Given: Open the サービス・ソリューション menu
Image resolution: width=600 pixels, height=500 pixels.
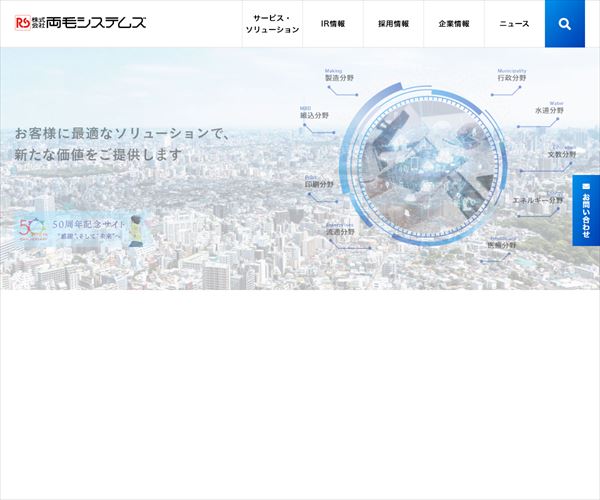Looking at the screenshot, I should click(272, 24).
